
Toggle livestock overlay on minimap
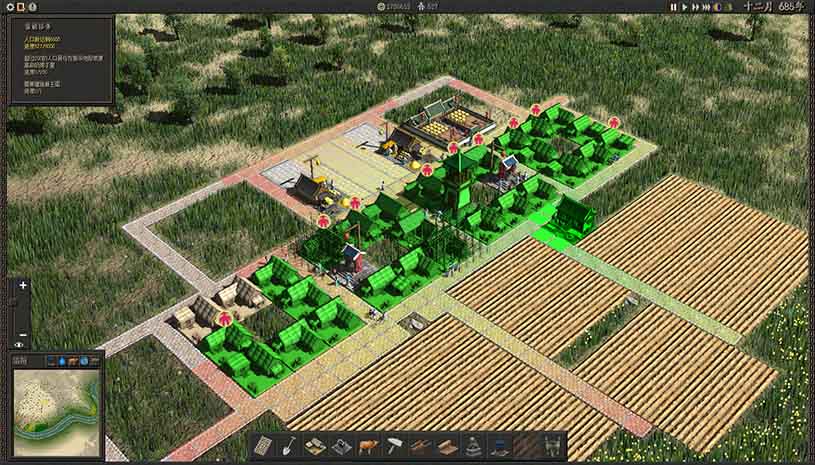74,360
